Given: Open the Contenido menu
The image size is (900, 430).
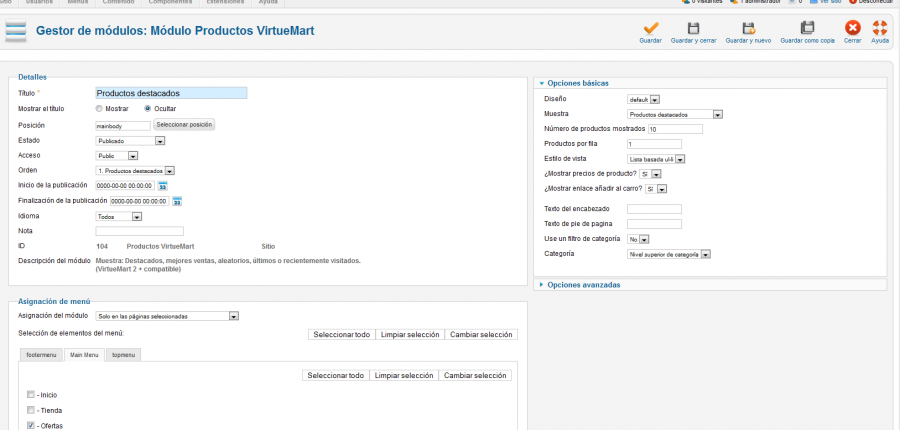Looking at the screenshot, I should (x=119, y=3).
